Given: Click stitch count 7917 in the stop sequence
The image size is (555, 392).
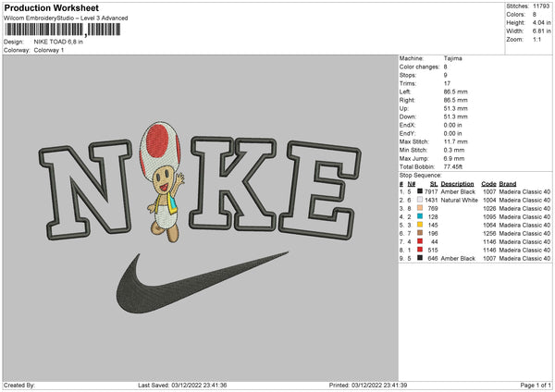Looking at the screenshot, I should point(431,191).
